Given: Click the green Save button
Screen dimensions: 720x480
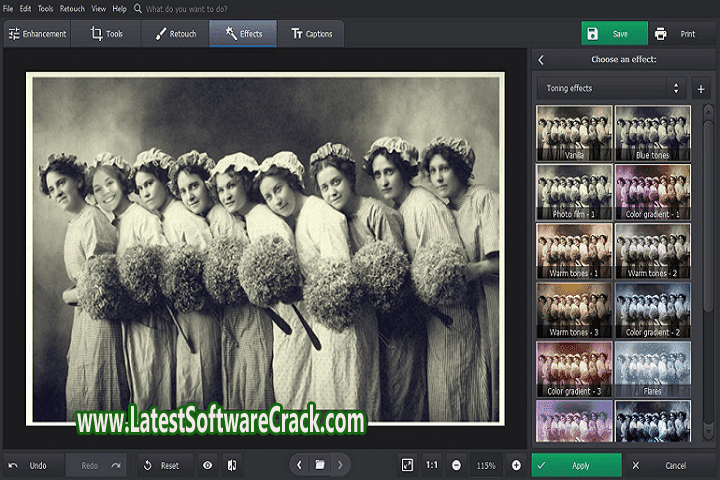Looking at the screenshot, I should (613, 34).
